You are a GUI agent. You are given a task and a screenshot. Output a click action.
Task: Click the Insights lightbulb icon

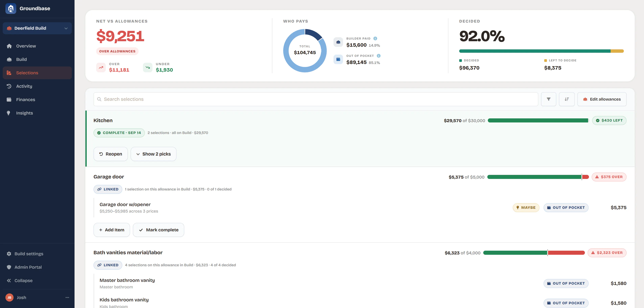tap(8, 113)
